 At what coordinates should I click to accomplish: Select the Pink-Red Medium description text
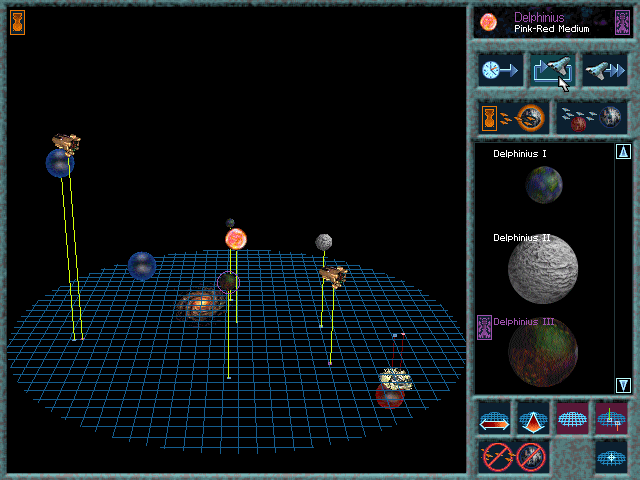click(551, 29)
